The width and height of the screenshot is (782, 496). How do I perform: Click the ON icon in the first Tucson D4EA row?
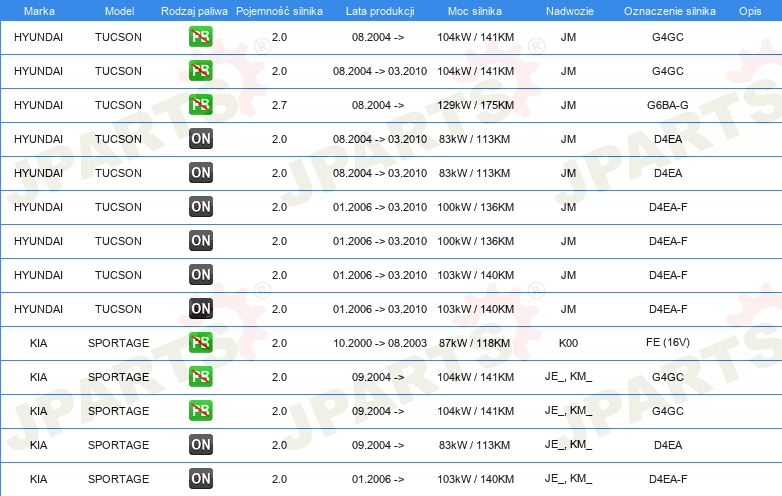pos(201,139)
